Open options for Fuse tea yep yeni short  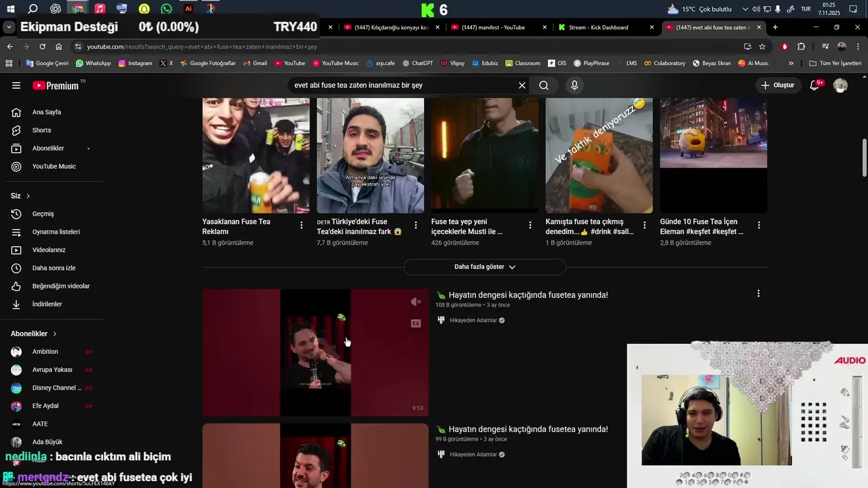530,225
